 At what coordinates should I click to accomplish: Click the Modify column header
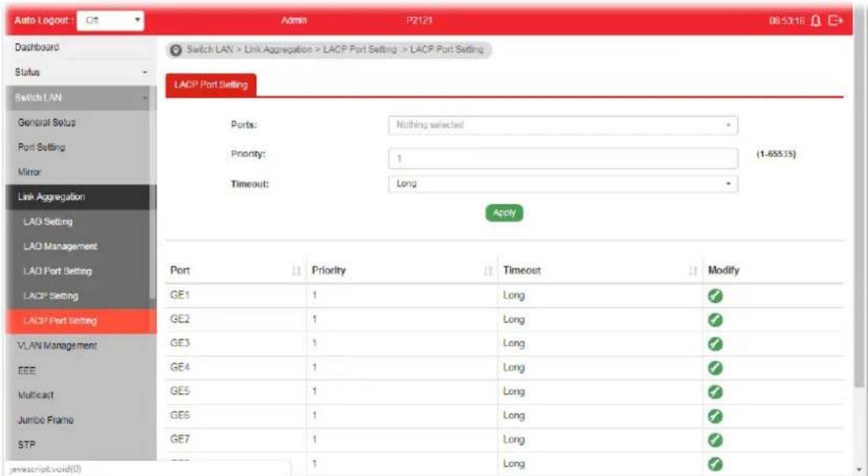click(724, 270)
